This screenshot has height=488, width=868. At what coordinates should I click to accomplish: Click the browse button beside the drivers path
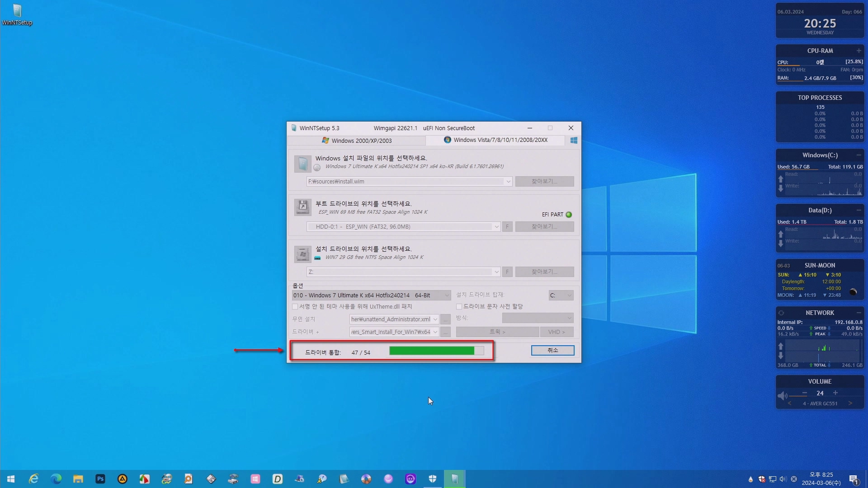pos(445,332)
